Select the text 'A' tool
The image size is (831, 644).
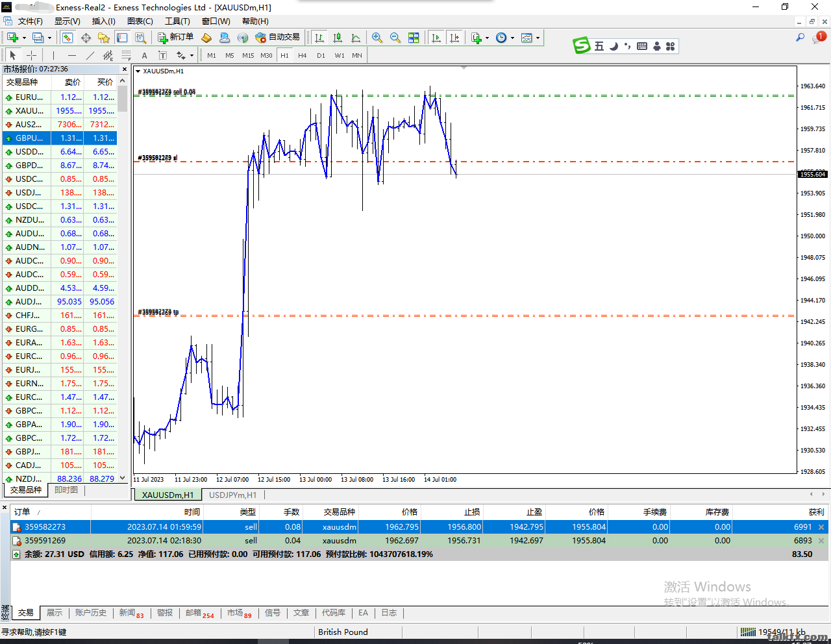[144, 55]
